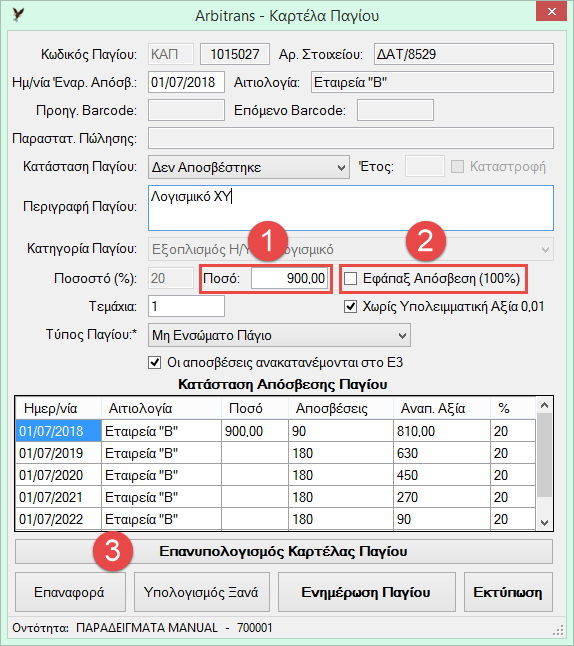Image resolution: width=574 pixels, height=646 pixels.
Task: Click the Ημ/νία Έναρ. Απόσβ. date field
Action: pyautogui.click(x=186, y=82)
